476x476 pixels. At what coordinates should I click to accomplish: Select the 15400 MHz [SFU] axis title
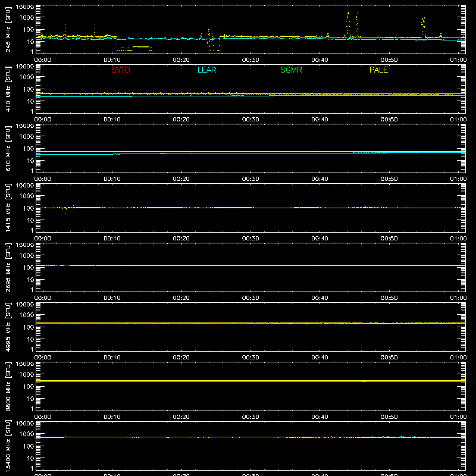tap(8, 446)
